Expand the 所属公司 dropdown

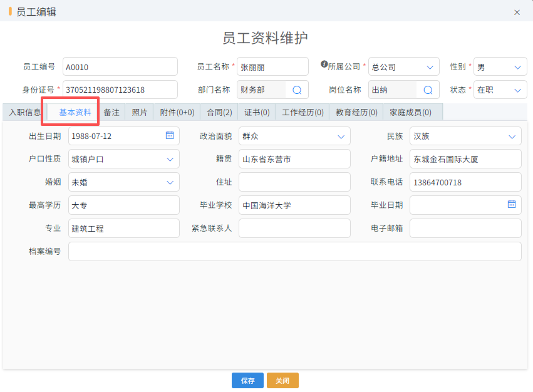pos(430,68)
